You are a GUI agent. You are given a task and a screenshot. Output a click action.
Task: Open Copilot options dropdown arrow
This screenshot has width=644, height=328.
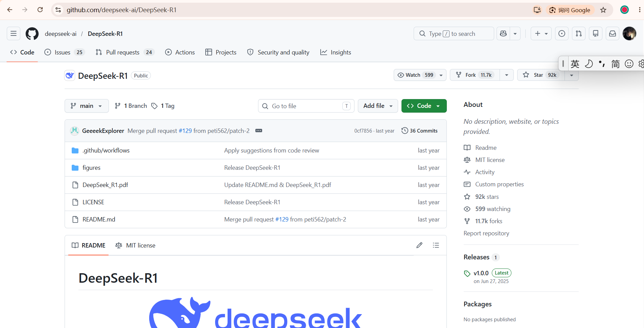point(515,33)
